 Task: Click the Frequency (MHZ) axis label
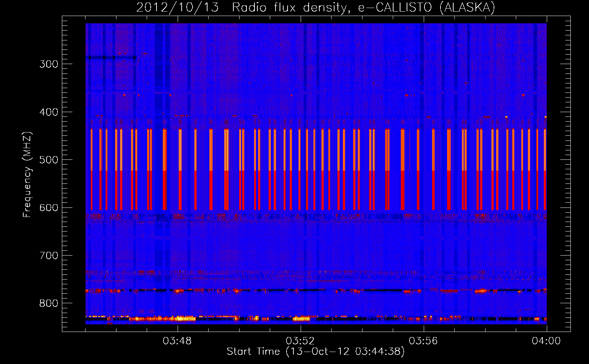pyautogui.click(x=27, y=175)
